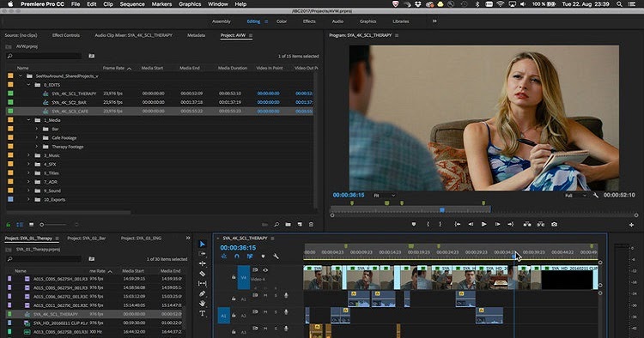Viewport: 644px width, 338px height.
Task: Mark Out point in Program monitor
Action: [440, 225]
